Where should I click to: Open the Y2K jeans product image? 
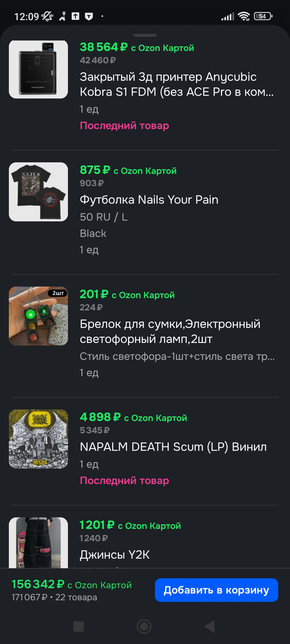click(38, 543)
